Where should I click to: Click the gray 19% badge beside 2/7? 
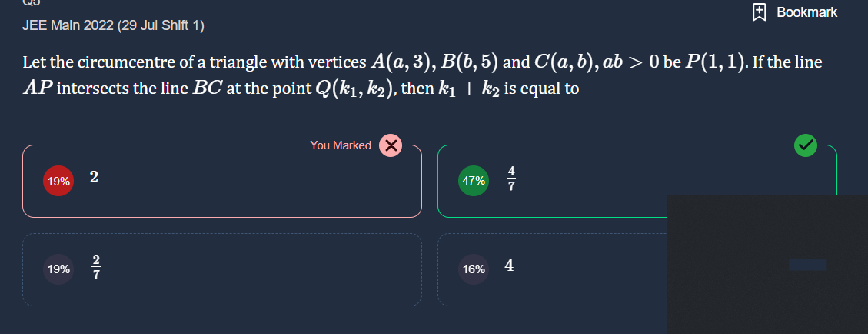pyautogui.click(x=58, y=269)
